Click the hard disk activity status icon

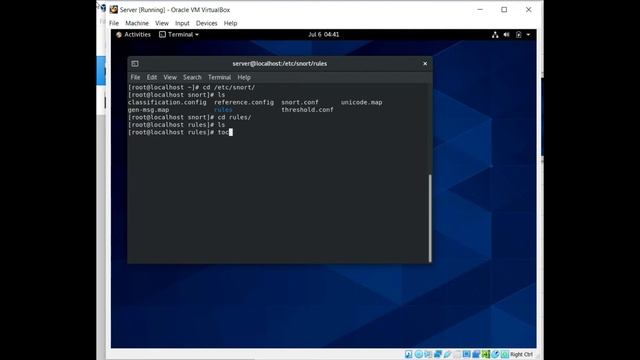409,354
